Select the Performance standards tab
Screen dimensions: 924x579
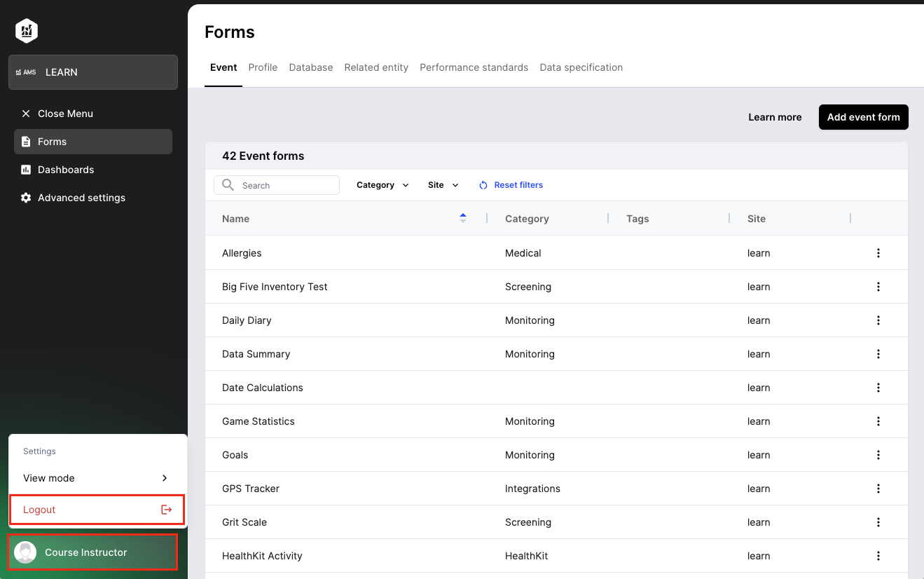(474, 67)
